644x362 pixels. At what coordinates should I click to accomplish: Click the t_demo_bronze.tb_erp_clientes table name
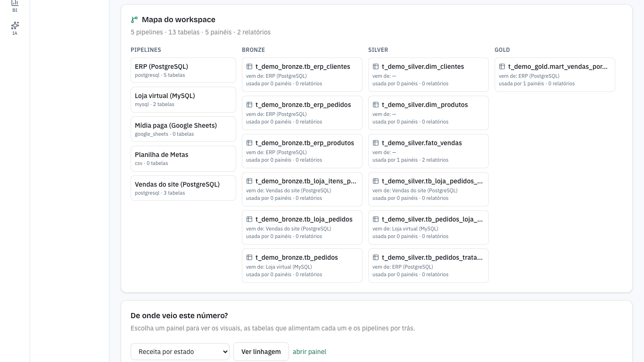click(303, 67)
